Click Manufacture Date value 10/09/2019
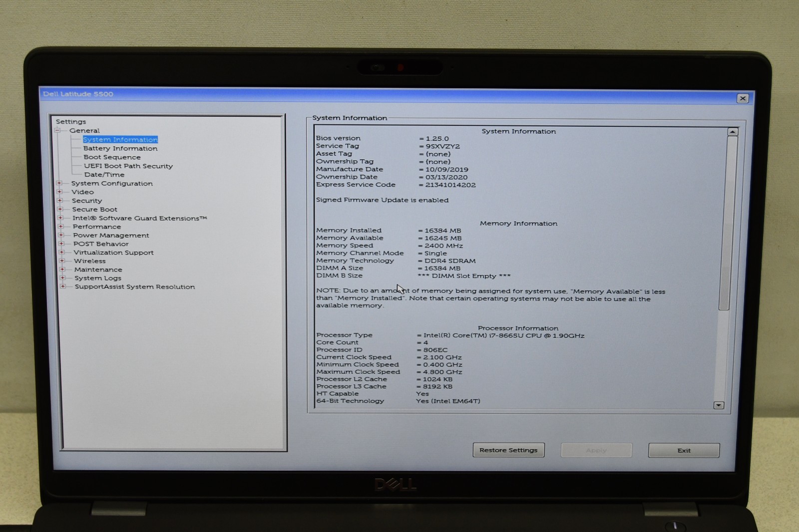 click(446, 170)
